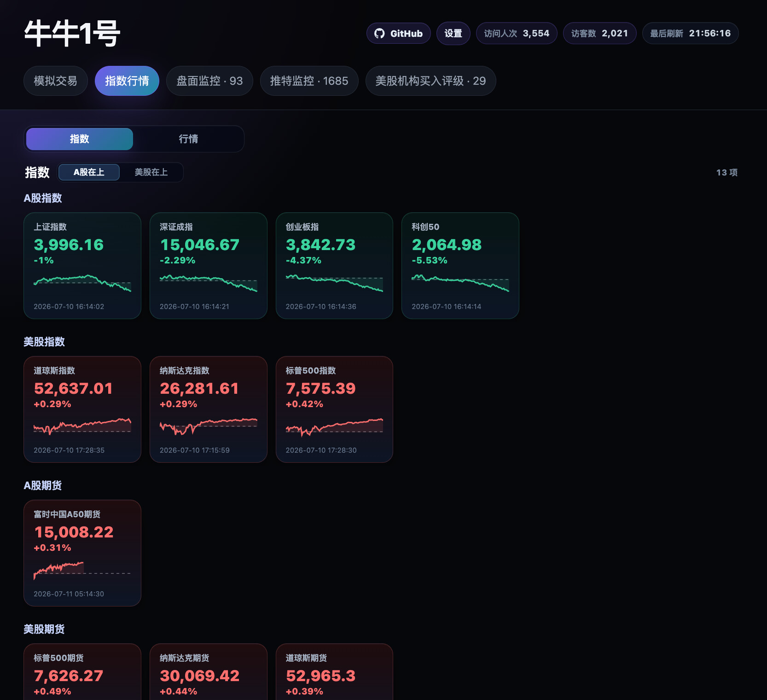Click the 上证指数 sparkline chart
767x700 pixels.
tap(82, 283)
